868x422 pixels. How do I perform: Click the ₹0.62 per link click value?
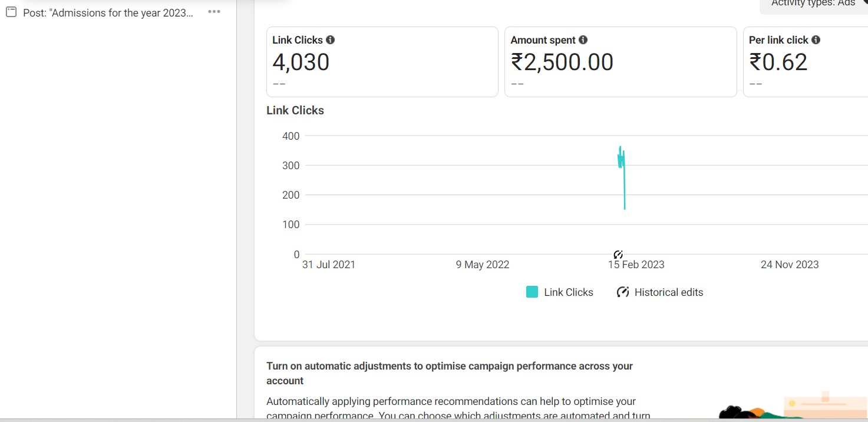coord(778,62)
